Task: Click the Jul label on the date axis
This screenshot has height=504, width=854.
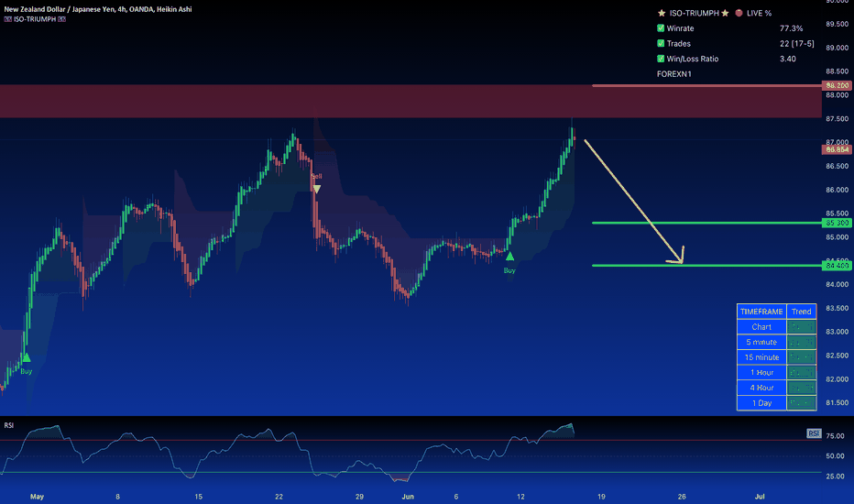Action: pyautogui.click(x=760, y=497)
